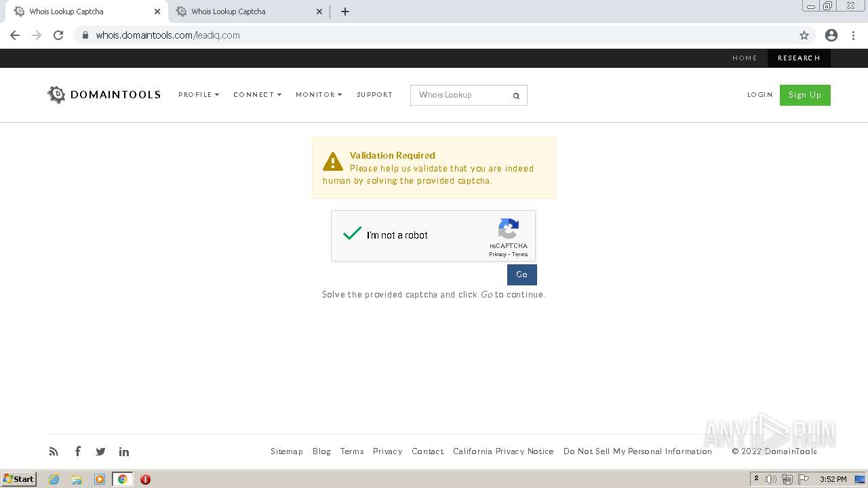Image resolution: width=868 pixels, height=488 pixels.
Task: Click the taskbar clock showing 3:52 PM
Action: pos(833,479)
